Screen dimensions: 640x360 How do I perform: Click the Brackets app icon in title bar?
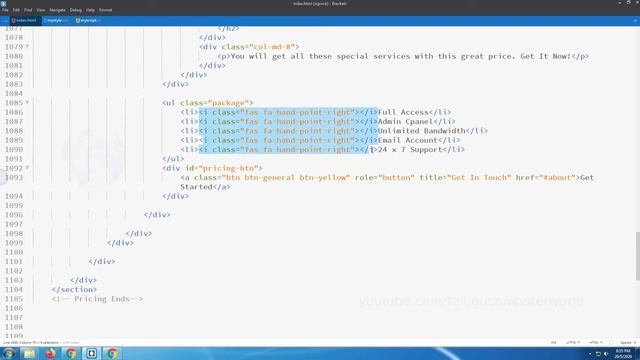[3, 3]
